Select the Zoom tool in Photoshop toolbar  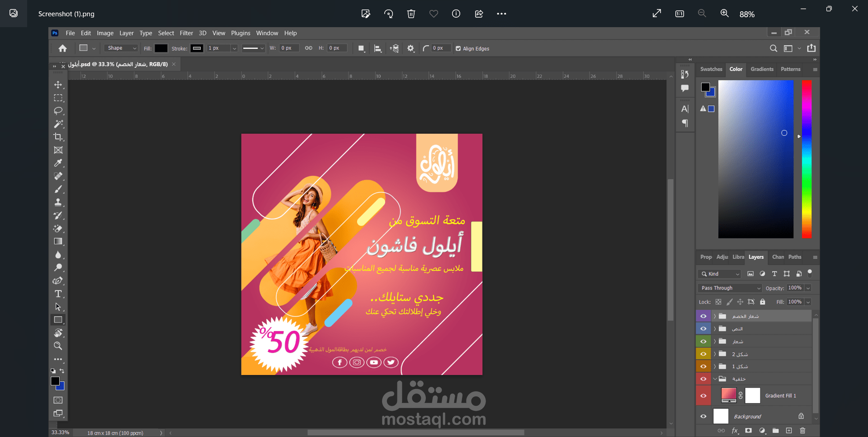(x=58, y=346)
